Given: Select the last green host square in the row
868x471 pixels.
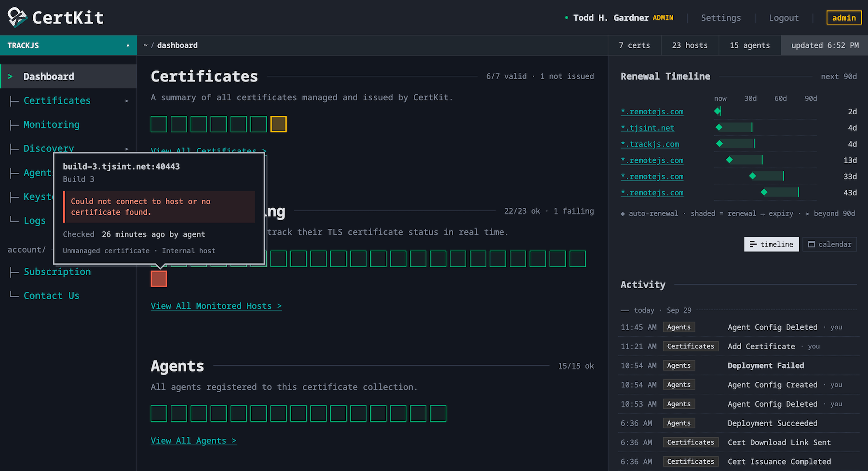Looking at the screenshot, I should (x=578, y=259).
